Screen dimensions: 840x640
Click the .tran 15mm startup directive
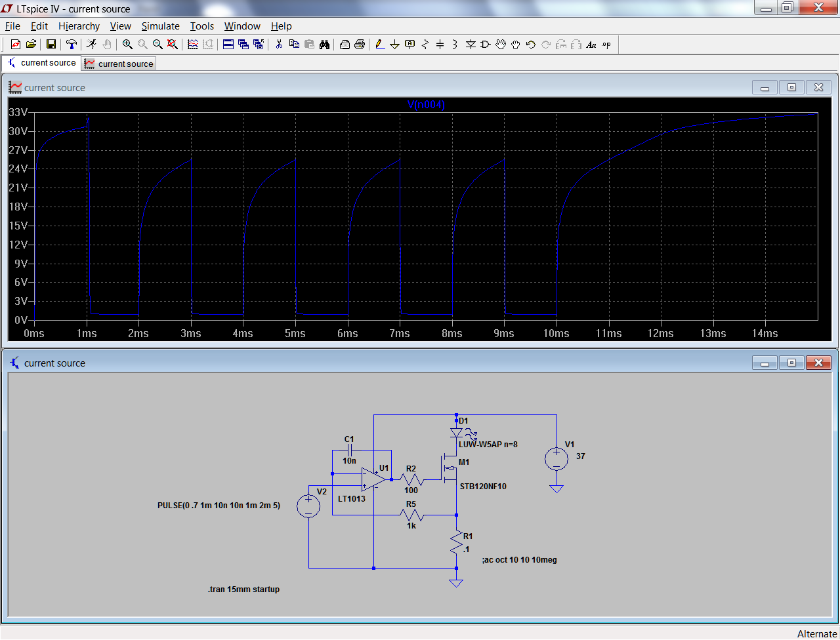[243, 590]
